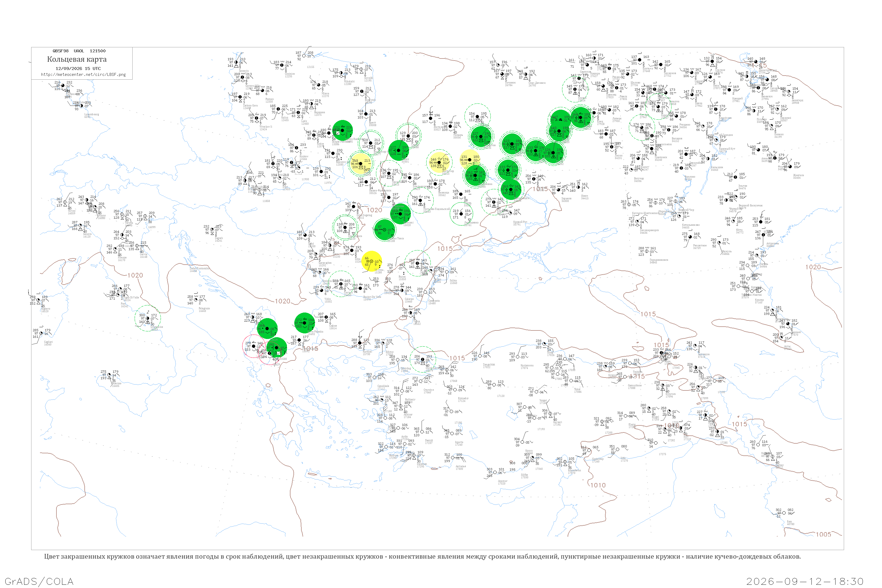Viewport: 882px width, 588px height.
Task: Click the yellow circle at Vf. Omu station
Action: 372,261
